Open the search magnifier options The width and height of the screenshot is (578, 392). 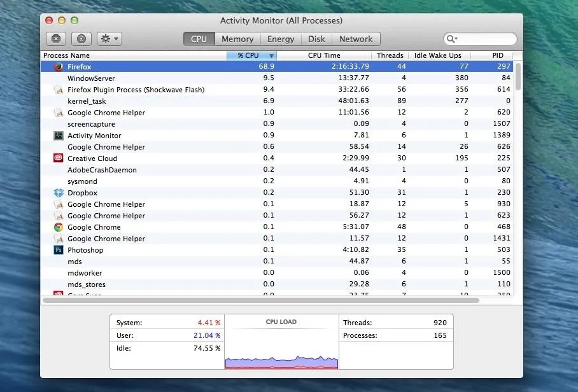click(x=452, y=39)
